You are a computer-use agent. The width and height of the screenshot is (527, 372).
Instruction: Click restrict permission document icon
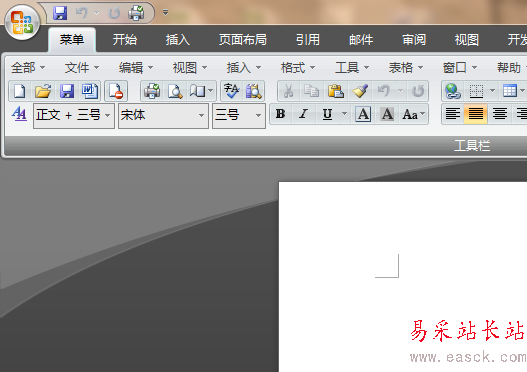[116, 91]
